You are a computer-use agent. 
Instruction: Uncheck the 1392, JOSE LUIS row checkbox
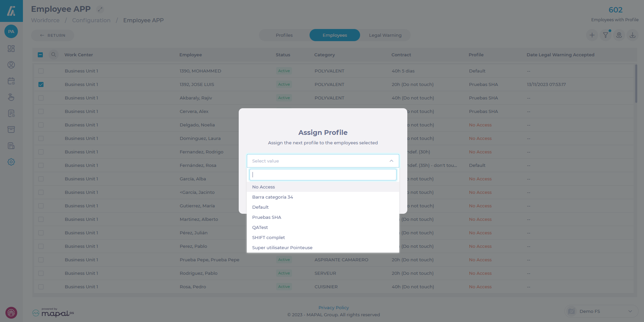pyautogui.click(x=41, y=84)
